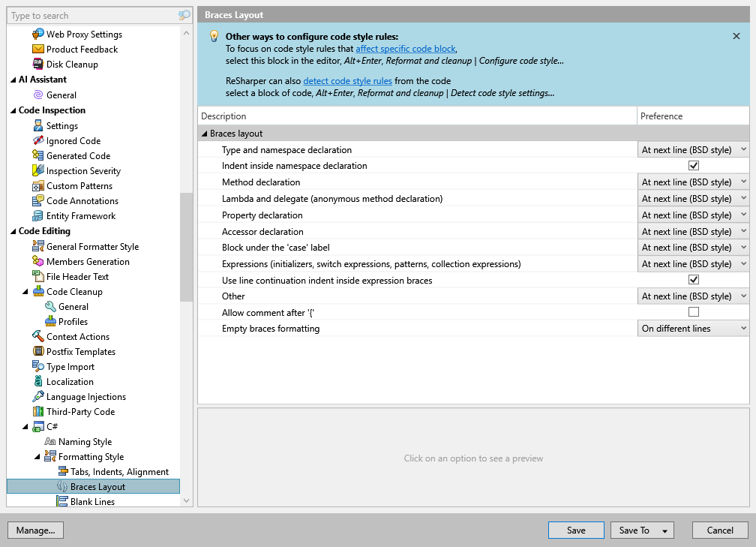Click the Language Injections syringe icon
Screen dimensions: 756x547
38,397
